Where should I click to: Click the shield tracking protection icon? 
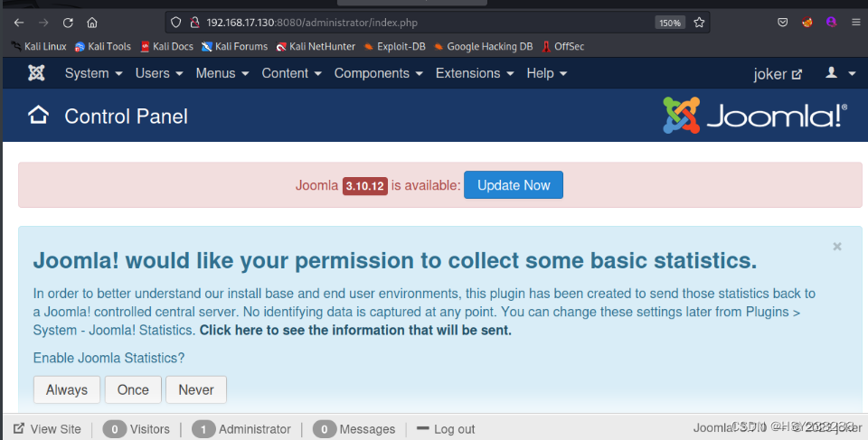[x=176, y=23]
